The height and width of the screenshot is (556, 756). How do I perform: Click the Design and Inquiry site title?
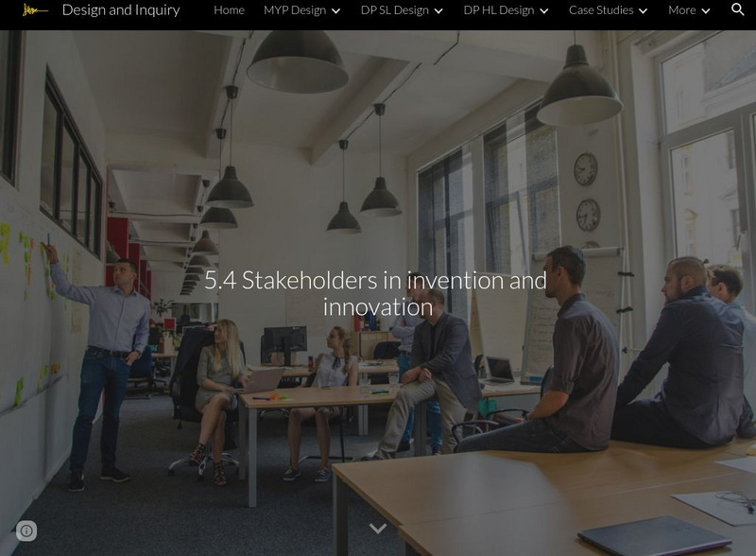121,10
